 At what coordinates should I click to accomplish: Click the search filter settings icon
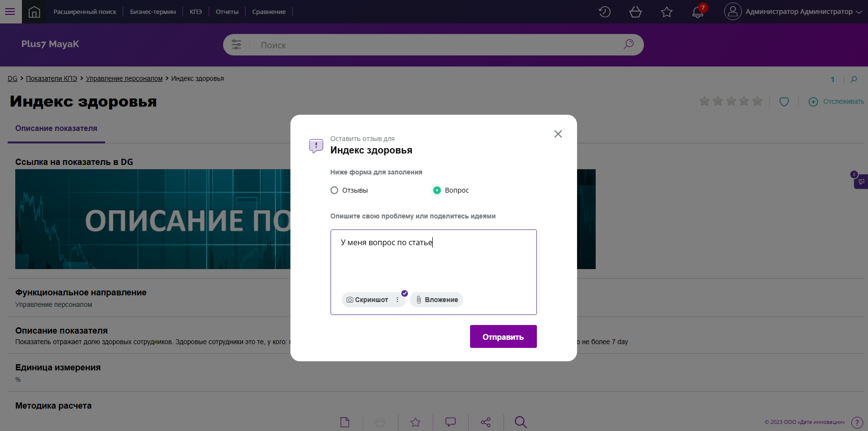[236, 45]
